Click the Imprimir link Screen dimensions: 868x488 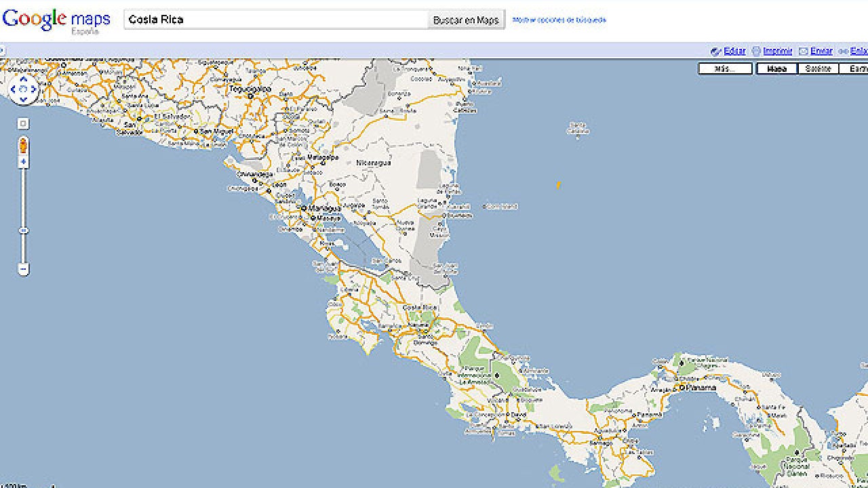tap(777, 51)
